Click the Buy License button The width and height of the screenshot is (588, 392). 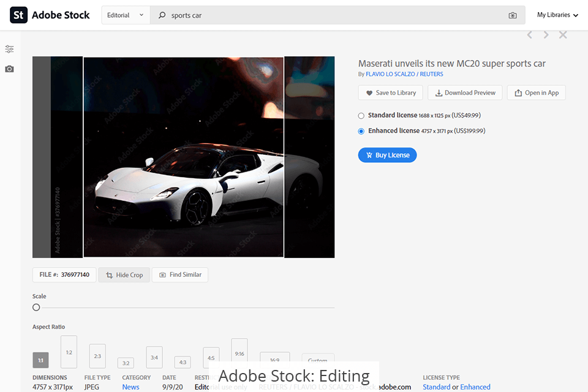pyautogui.click(x=387, y=155)
